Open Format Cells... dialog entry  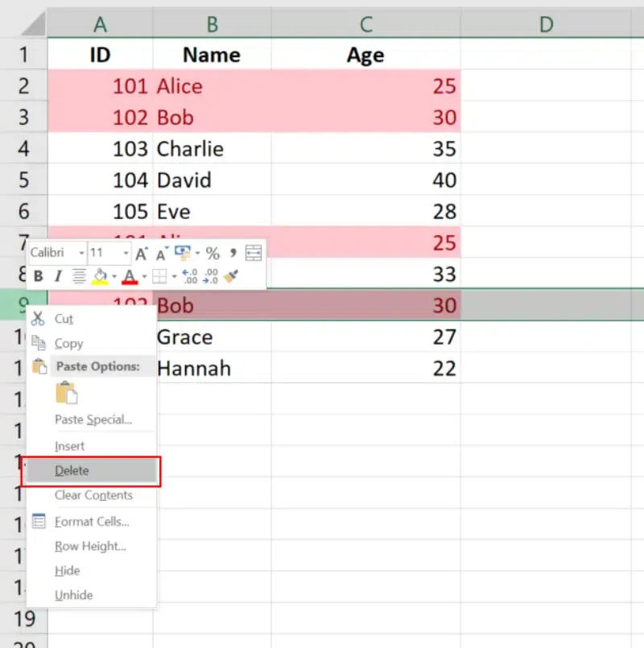92,522
